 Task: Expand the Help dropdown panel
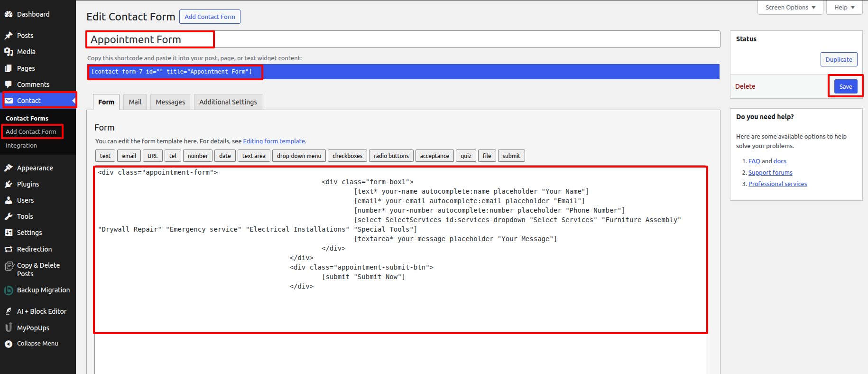pos(844,8)
